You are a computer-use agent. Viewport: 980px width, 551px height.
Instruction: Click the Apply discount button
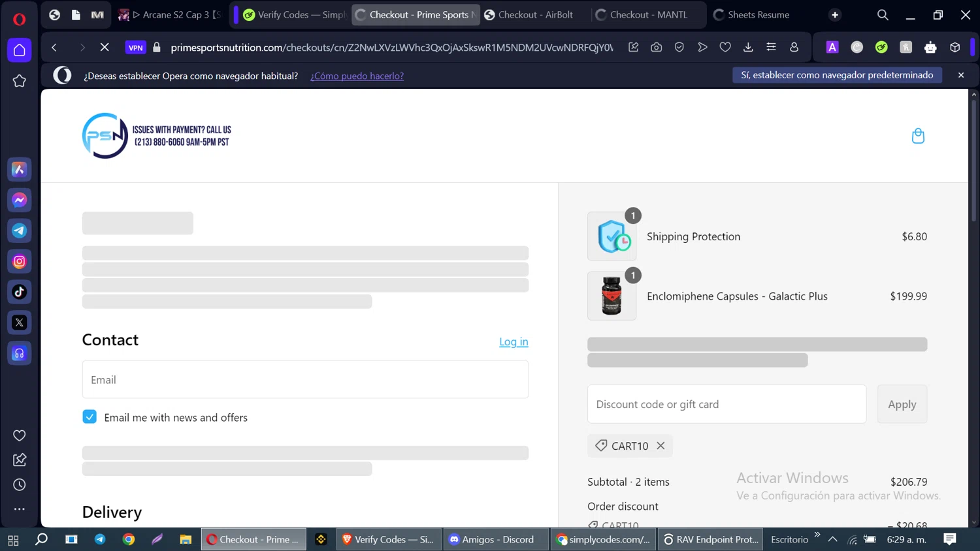click(x=902, y=404)
